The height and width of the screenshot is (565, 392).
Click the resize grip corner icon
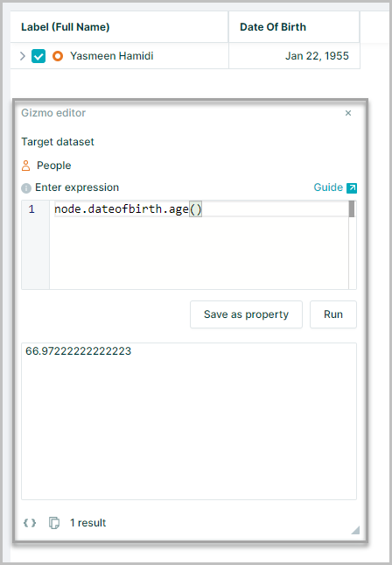[355, 530]
